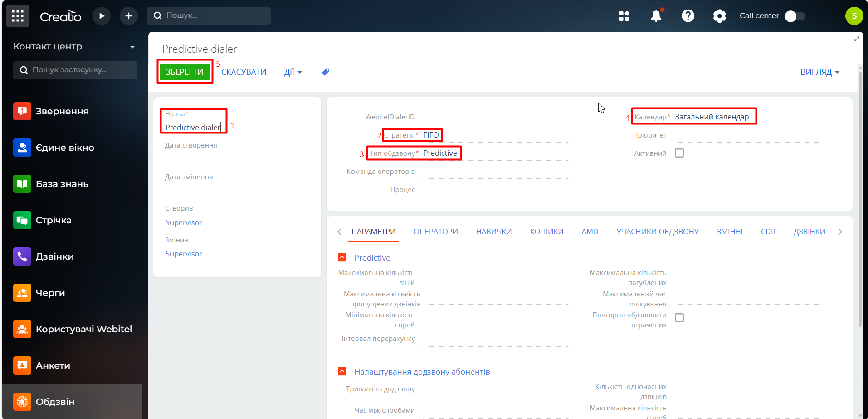868x419 pixels.
Task: Collapse the Predictive section
Action: [342, 257]
